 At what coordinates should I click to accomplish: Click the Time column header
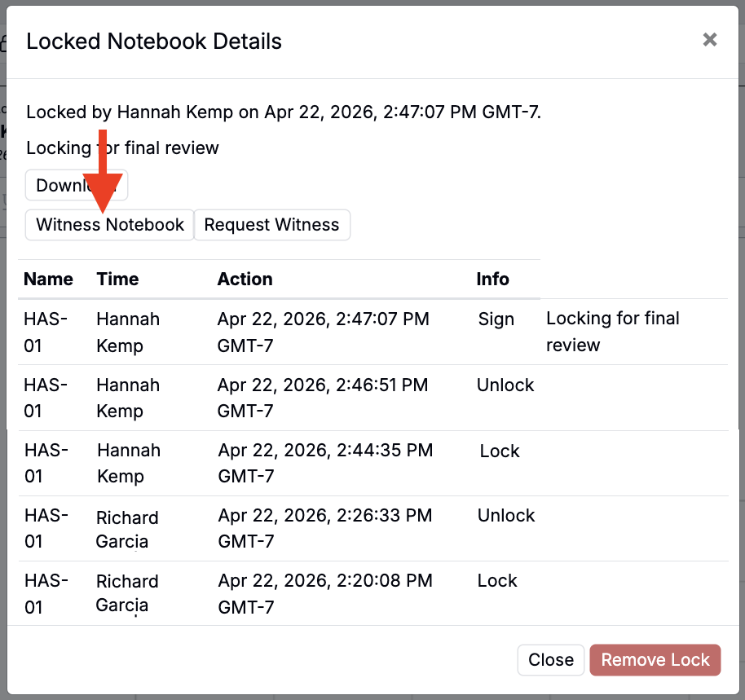[x=117, y=280]
